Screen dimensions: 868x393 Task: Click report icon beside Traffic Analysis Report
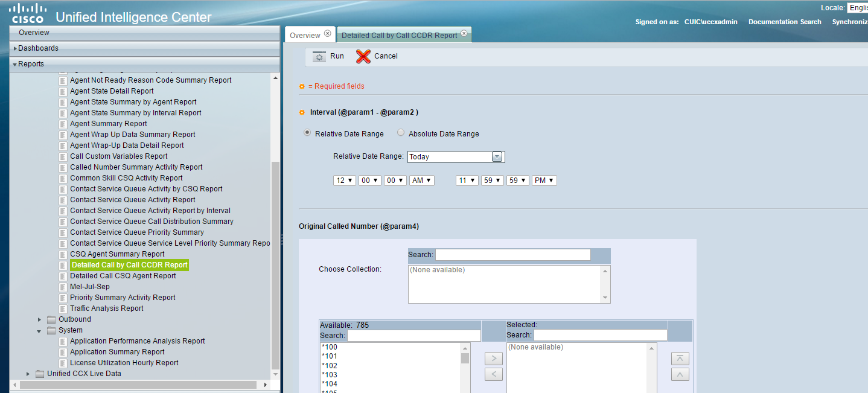tap(63, 308)
